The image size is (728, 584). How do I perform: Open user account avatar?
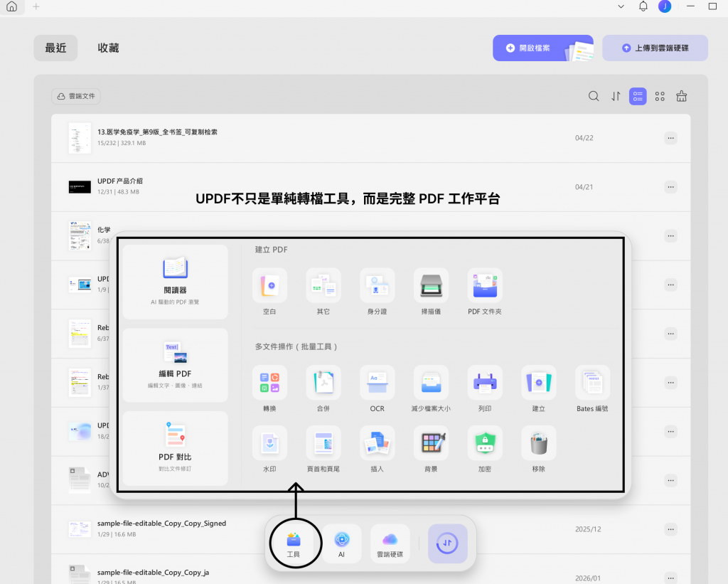[x=665, y=6]
